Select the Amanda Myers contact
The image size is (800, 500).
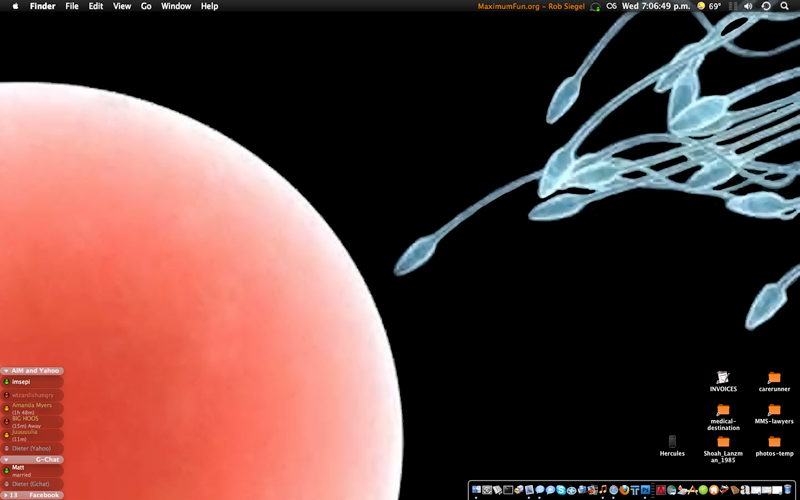point(32,408)
